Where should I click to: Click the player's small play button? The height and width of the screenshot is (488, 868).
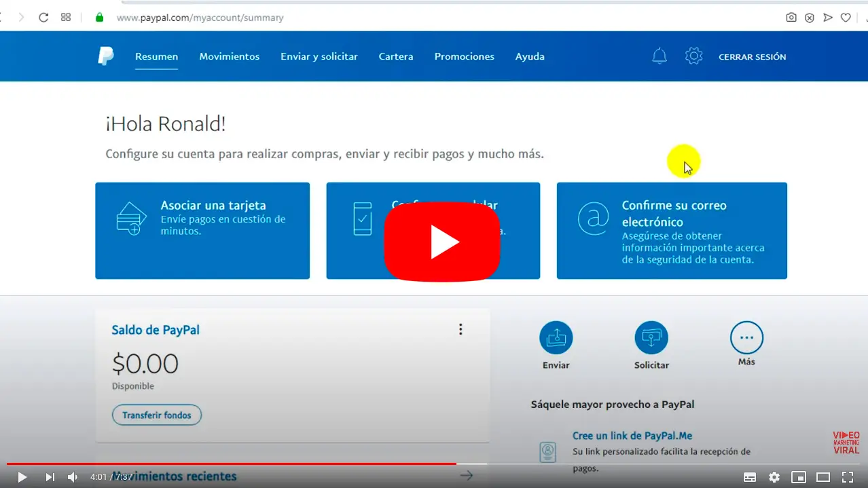tap(22, 477)
